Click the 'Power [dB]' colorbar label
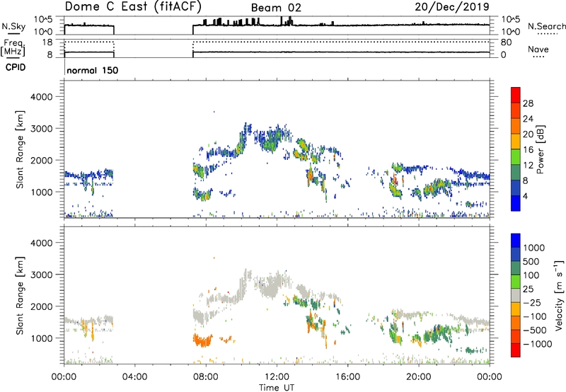566x392 pixels. tap(540, 149)
